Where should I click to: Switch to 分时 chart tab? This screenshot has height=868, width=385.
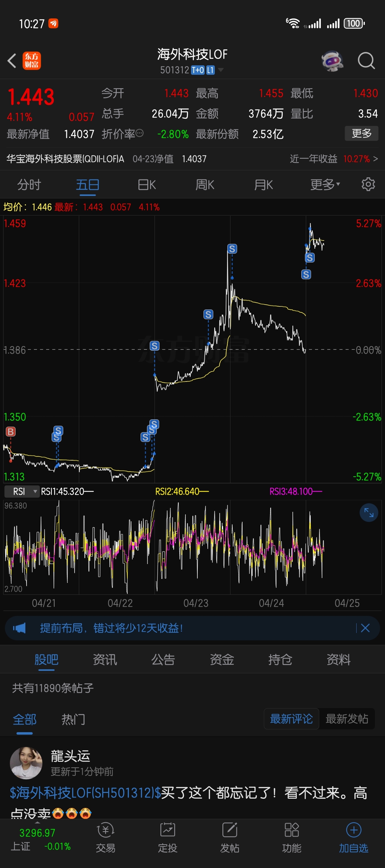click(x=29, y=185)
